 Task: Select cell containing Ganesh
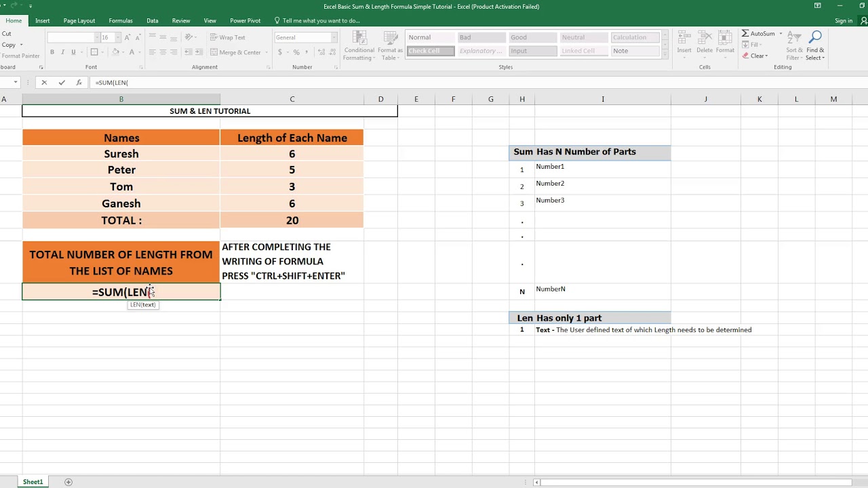pos(121,203)
